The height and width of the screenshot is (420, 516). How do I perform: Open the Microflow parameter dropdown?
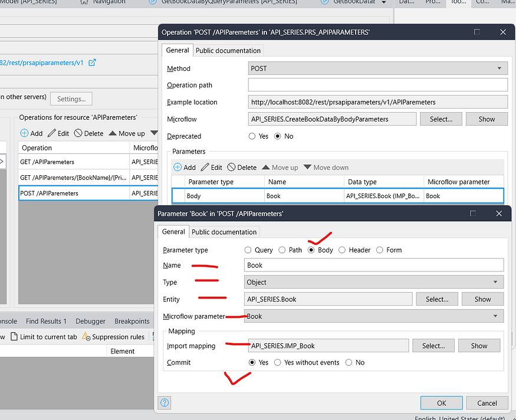tap(374, 316)
